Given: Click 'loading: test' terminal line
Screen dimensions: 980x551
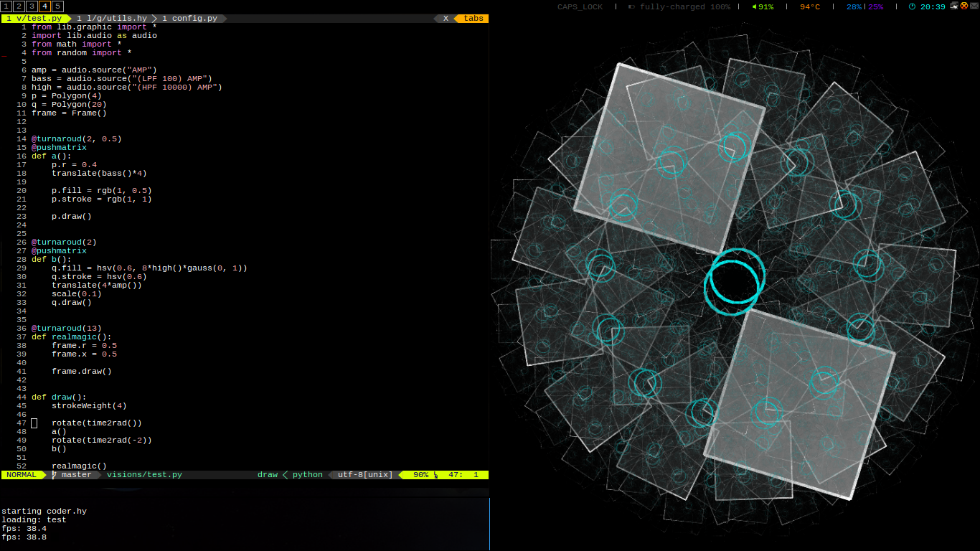Looking at the screenshot, I should (34, 519).
